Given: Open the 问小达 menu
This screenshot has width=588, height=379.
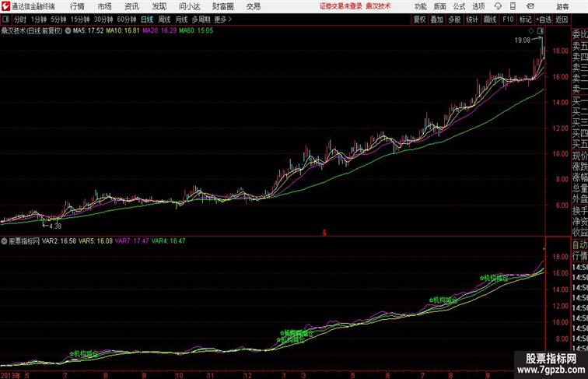Looking at the screenshot, I should click(189, 6).
